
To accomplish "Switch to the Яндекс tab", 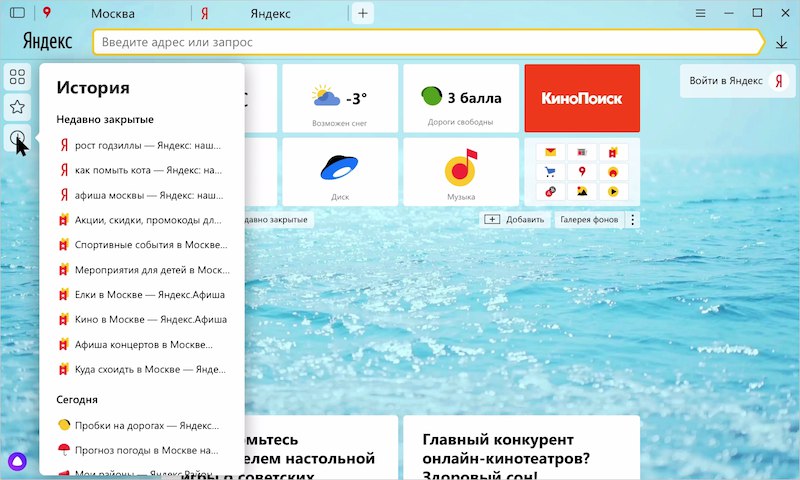I will (x=270, y=14).
